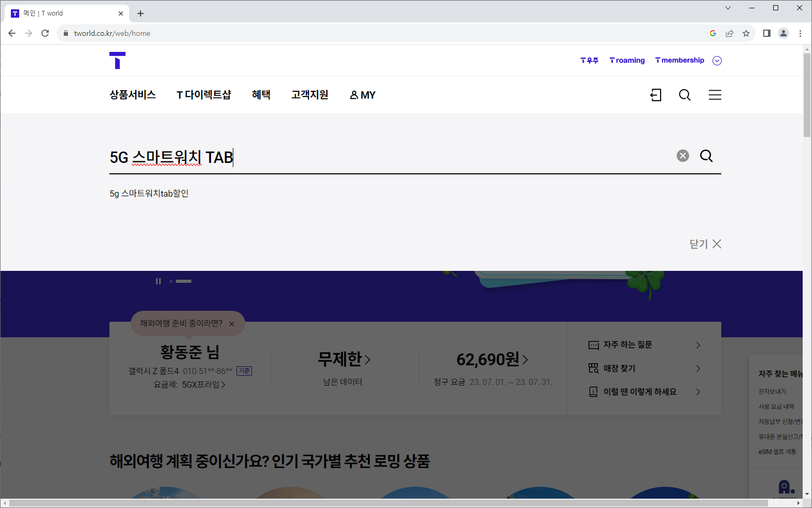812x508 pixels.
Task: Click the chevron beside 자주 하는 질문
Action: coord(698,345)
